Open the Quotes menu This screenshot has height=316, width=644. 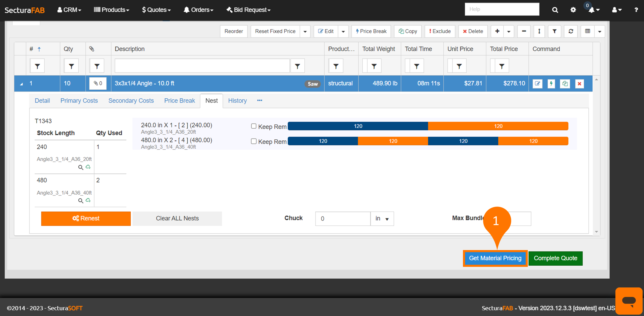point(156,10)
